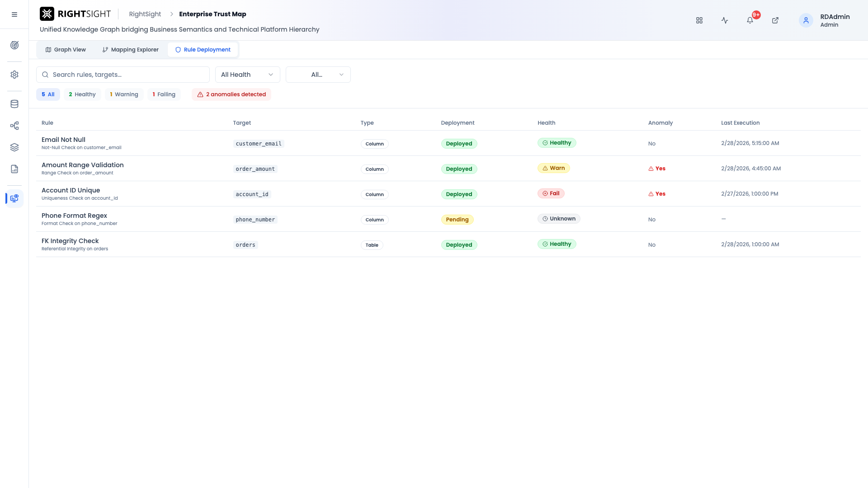Screen dimensions: 868x488
Task: Click the 2 anomalies detected badge
Action: [x=231, y=94]
